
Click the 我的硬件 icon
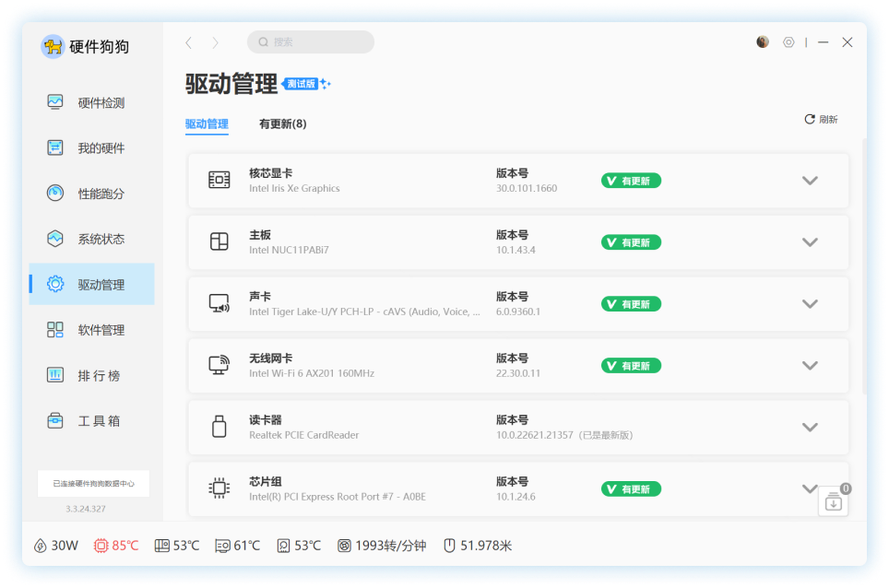tap(55, 147)
